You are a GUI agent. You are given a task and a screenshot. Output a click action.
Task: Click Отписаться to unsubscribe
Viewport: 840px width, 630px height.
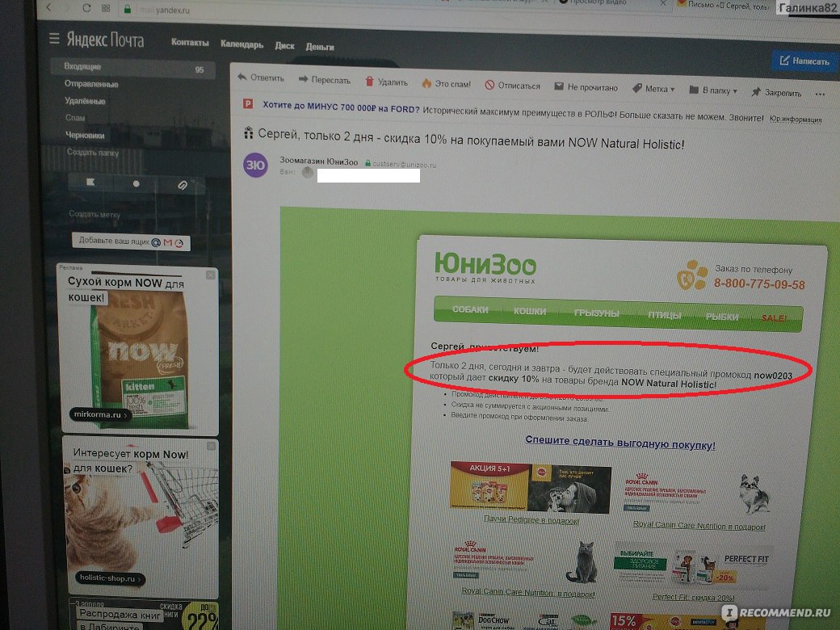click(513, 85)
